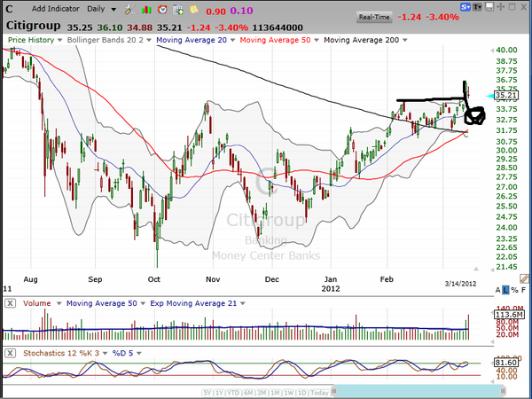Select the Today zoom range
This screenshot has height=399, width=532.
(319, 393)
